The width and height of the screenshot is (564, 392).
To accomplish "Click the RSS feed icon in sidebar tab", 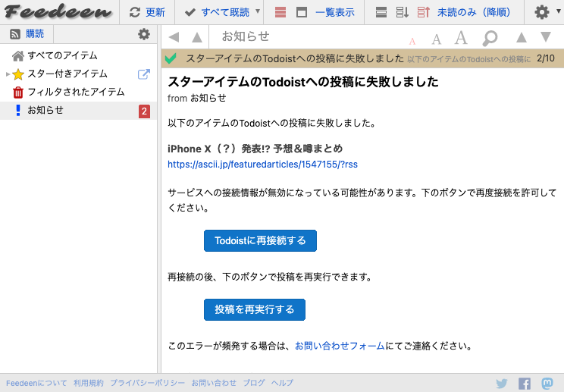I will [x=15, y=34].
